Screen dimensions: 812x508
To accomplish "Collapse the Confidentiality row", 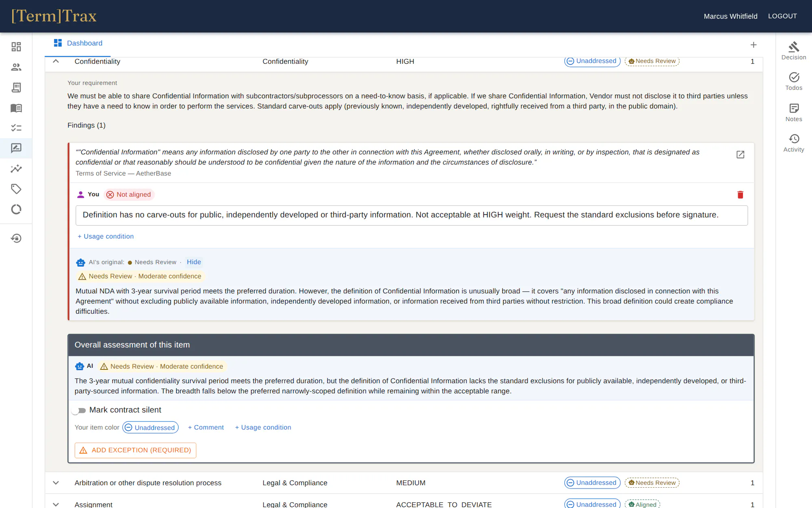I will coord(56,61).
